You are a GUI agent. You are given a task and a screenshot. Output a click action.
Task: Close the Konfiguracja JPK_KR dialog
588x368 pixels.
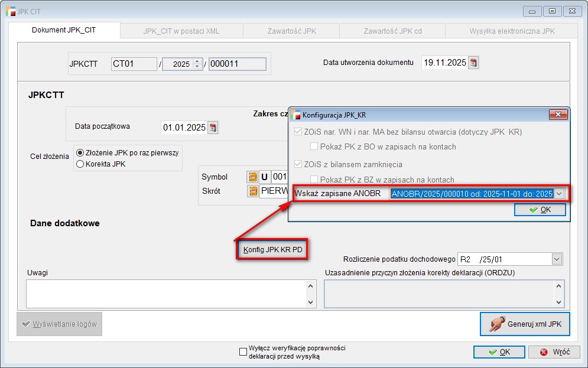pos(558,114)
